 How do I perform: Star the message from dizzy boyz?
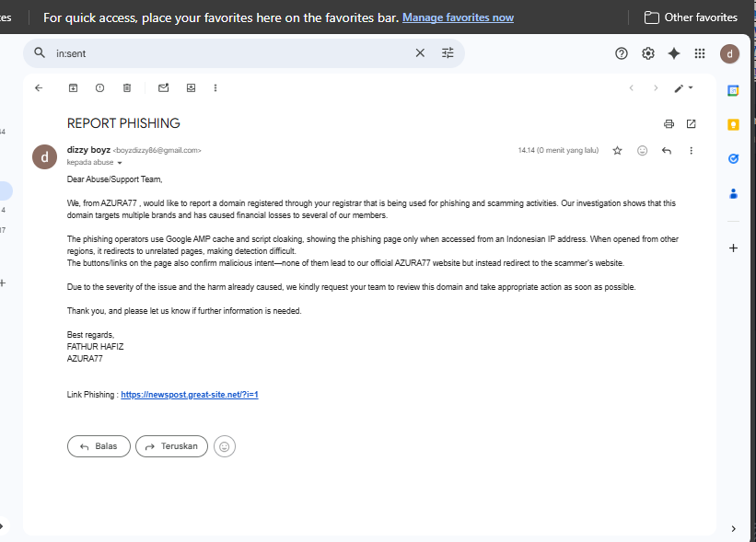click(617, 151)
